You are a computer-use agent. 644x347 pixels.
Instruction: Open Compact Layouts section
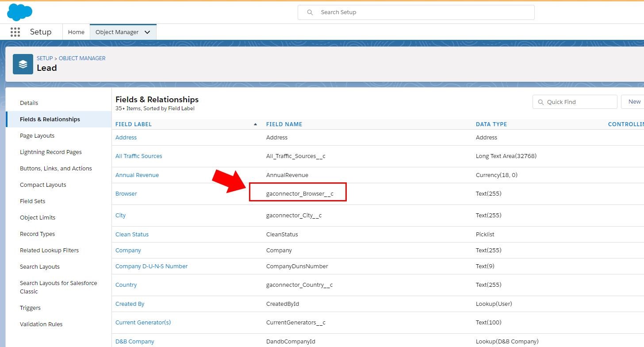point(43,185)
